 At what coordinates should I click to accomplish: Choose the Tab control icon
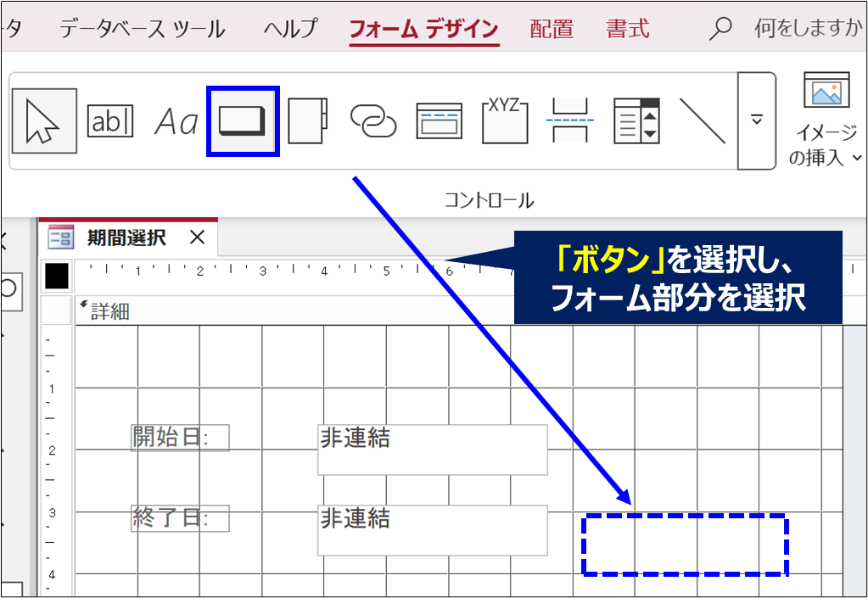(x=307, y=121)
